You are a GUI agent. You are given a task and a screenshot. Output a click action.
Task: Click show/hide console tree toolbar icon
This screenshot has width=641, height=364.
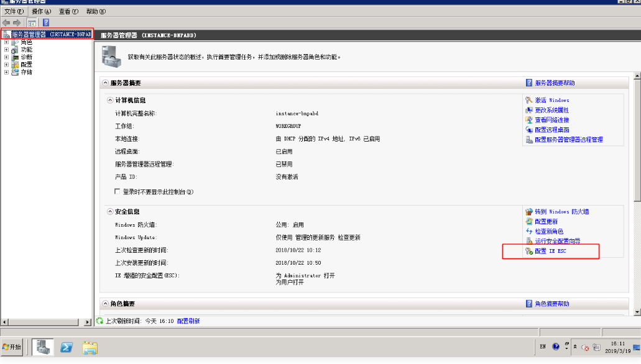32,22
